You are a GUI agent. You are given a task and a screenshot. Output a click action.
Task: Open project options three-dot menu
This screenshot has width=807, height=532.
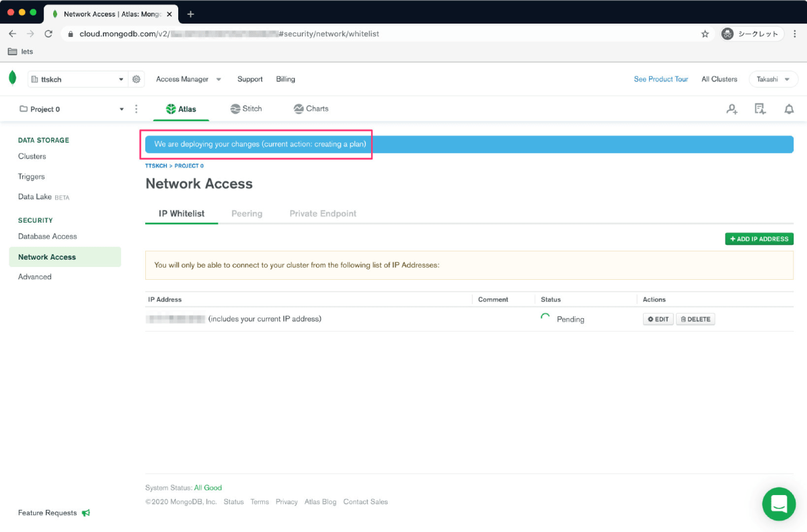[x=137, y=109]
